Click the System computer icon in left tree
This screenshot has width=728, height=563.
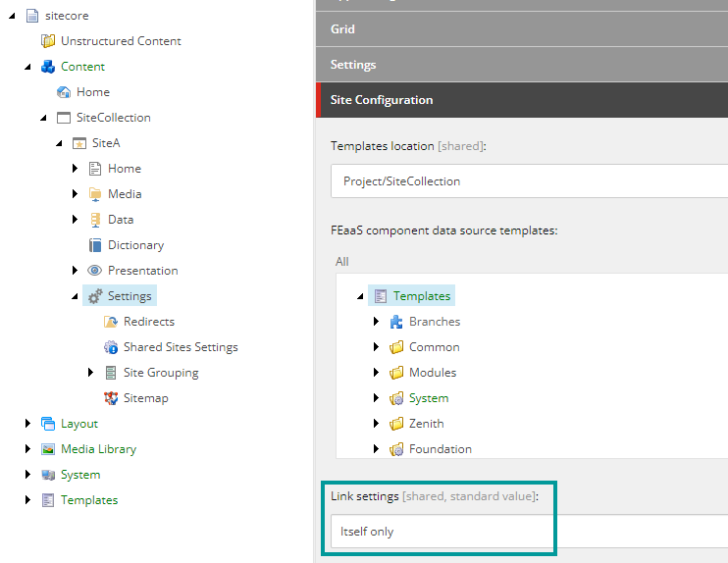[x=48, y=475]
